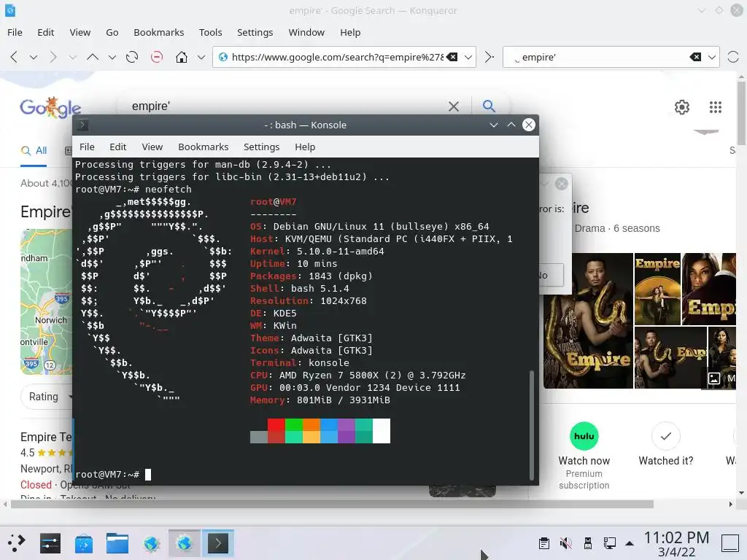Viewport: 747px width, 560px height.
Task: Clear the URL location bar
Action: tap(452, 57)
